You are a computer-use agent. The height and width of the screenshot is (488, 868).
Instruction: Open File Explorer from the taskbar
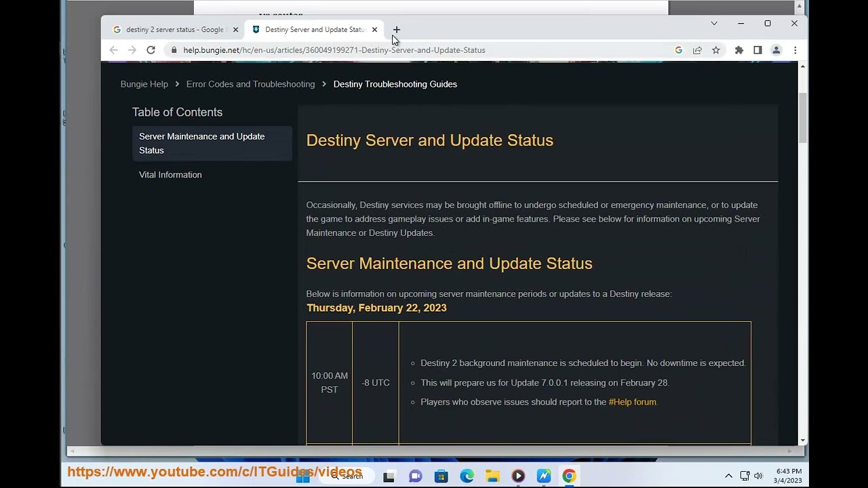tap(492, 476)
